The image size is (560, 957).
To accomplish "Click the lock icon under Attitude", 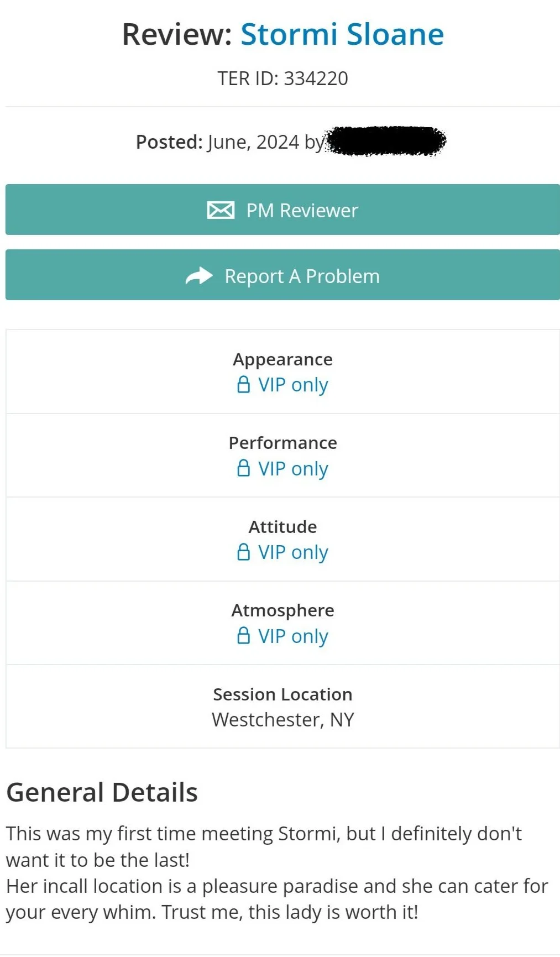I will (243, 552).
